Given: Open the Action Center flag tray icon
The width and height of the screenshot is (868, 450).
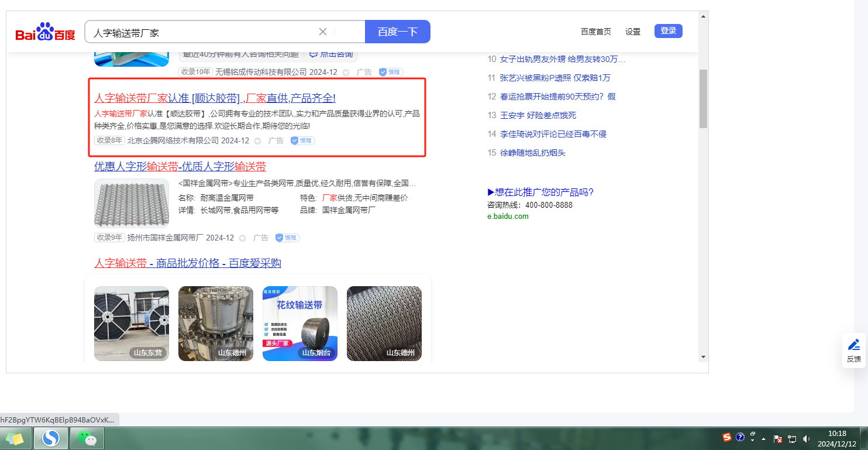Looking at the screenshot, I should [x=778, y=438].
